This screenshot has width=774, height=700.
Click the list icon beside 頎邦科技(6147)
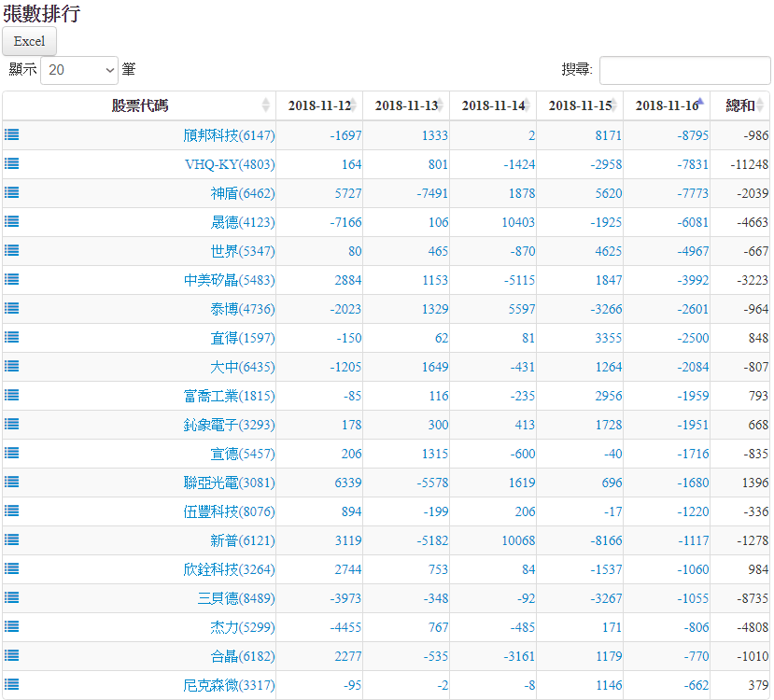pyautogui.click(x=11, y=134)
